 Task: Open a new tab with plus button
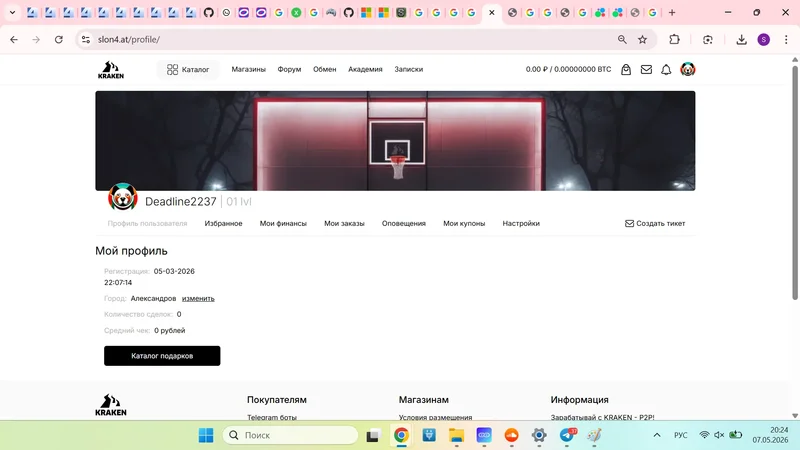pos(672,13)
